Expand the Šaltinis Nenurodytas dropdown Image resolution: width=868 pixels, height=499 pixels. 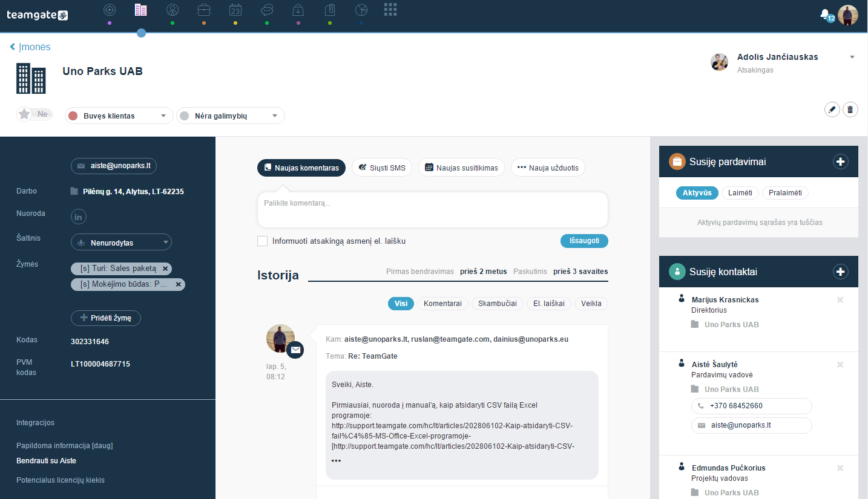coord(121,243)
